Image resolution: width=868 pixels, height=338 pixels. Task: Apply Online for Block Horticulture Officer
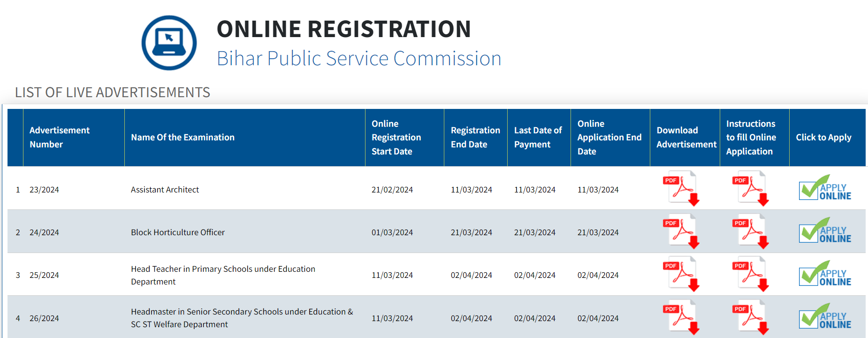coord(825,230)
